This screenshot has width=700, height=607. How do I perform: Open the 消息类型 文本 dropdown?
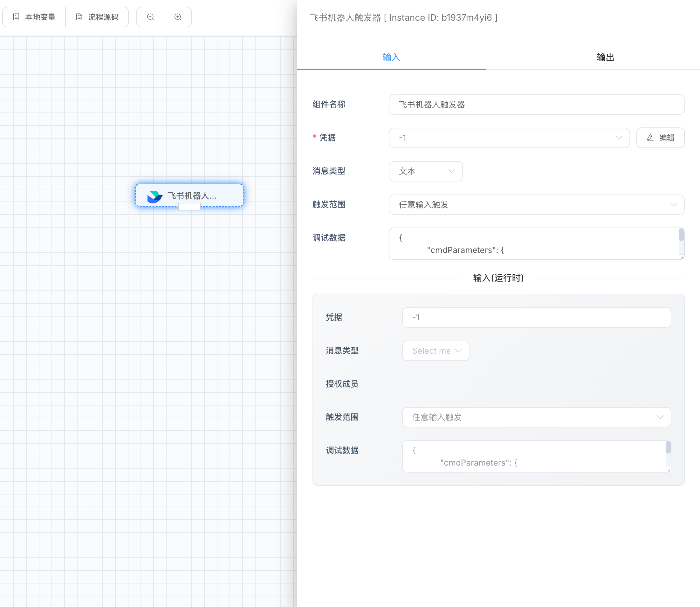(x=426, y=171)
